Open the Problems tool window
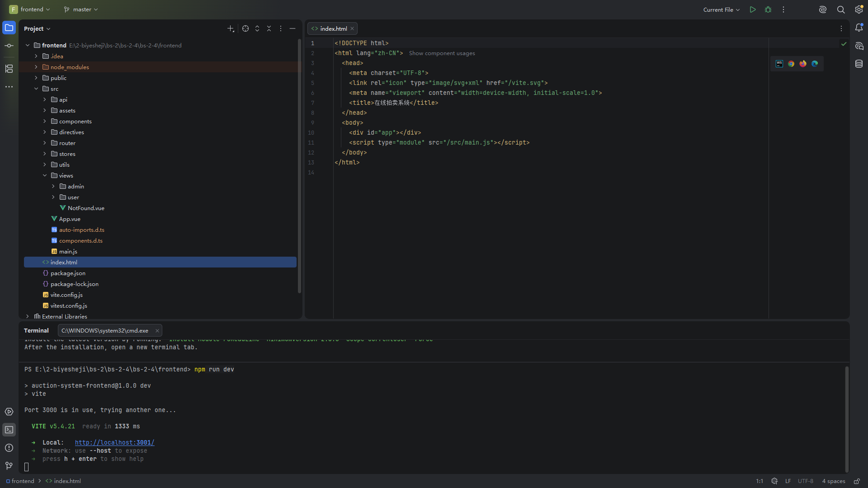 click(x=9, y=448)
